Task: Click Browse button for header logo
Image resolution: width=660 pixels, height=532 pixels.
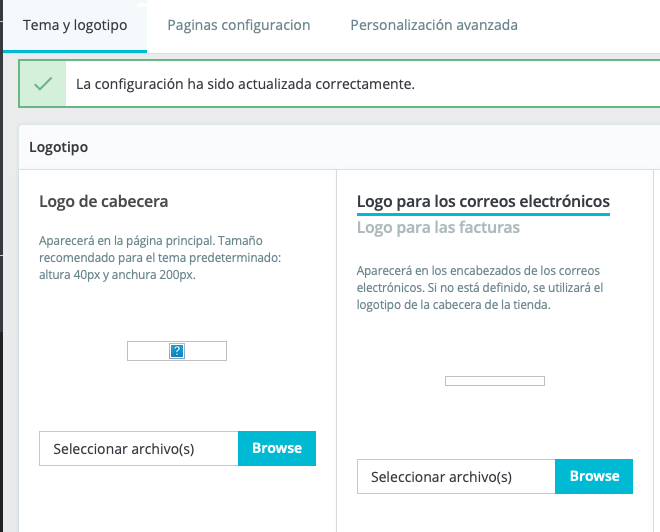Action: [x=277, y=448]
